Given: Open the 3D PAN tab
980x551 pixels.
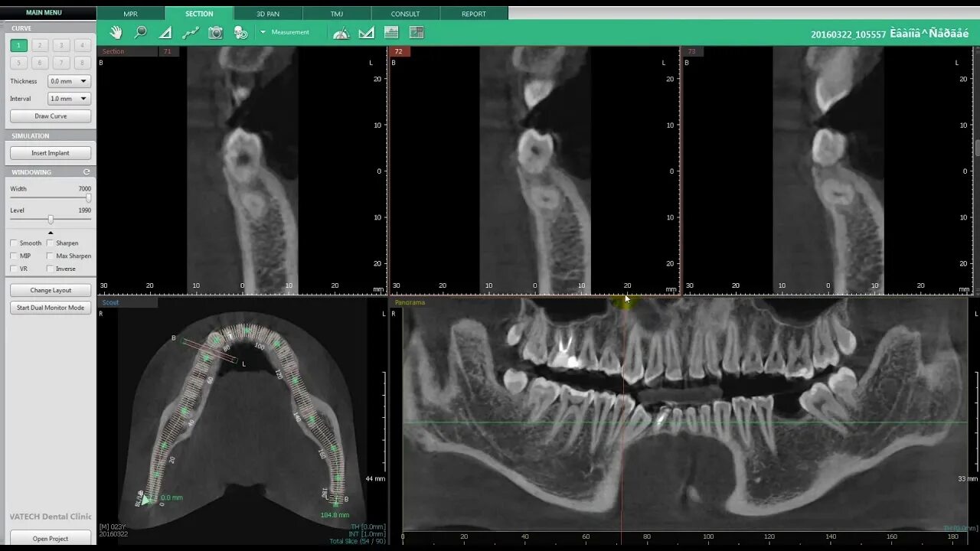Looking at the screenshot, I should click(268, 14).
